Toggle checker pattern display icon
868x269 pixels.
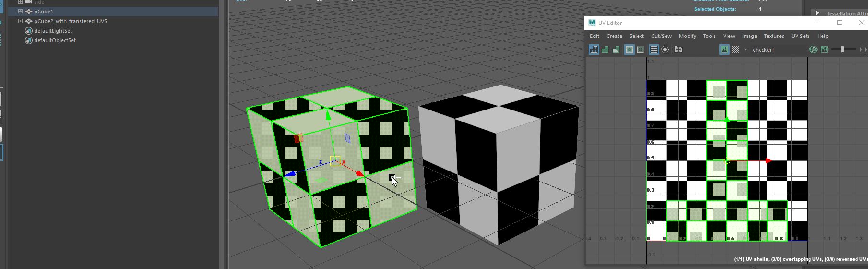tap(736, 49)
